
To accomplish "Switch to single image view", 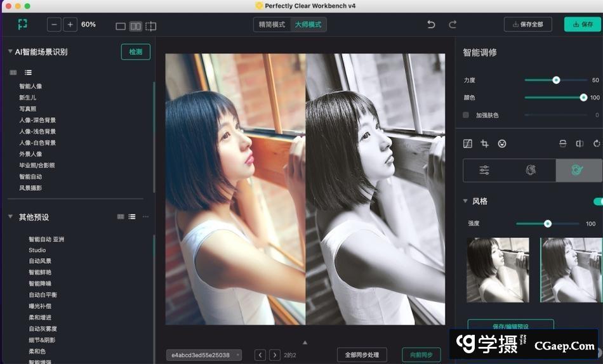I will click(x=121, y=26).
